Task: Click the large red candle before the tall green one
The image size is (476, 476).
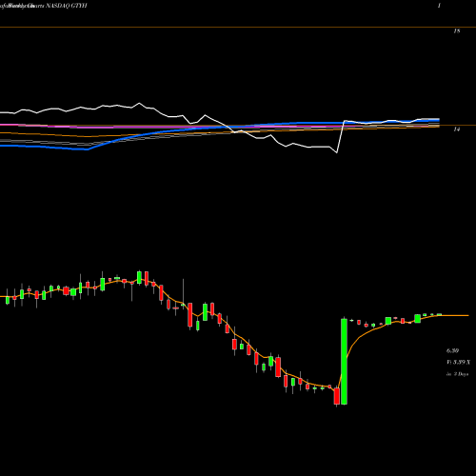Action: 337,396
